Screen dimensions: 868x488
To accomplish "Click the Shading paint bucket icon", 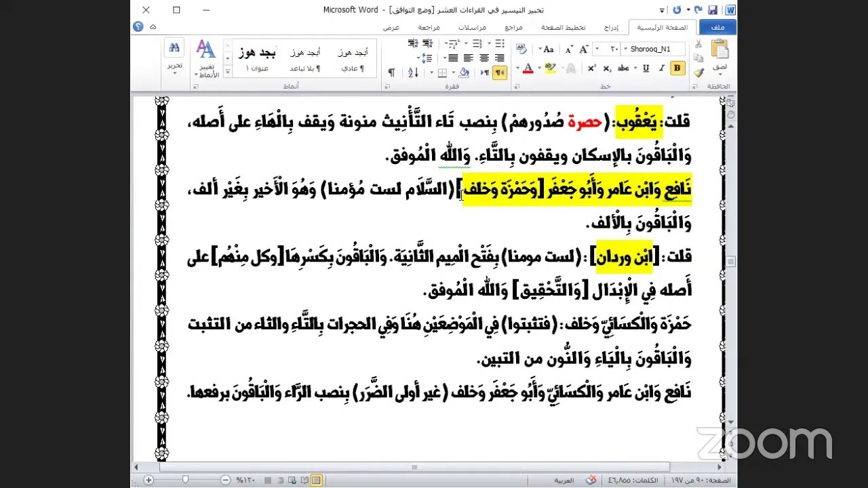I will (x=464, y=73).
